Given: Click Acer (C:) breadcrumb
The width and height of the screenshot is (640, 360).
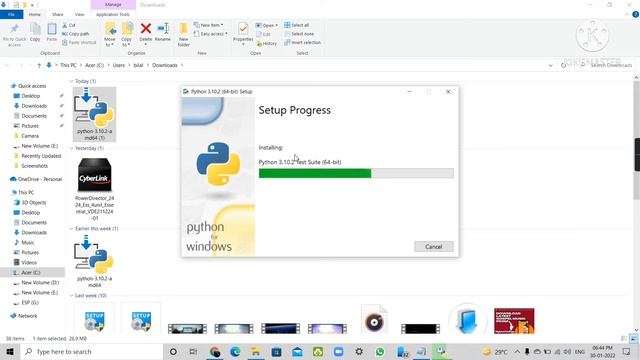Looking at the screenshot, I should [x=95, y=65].
